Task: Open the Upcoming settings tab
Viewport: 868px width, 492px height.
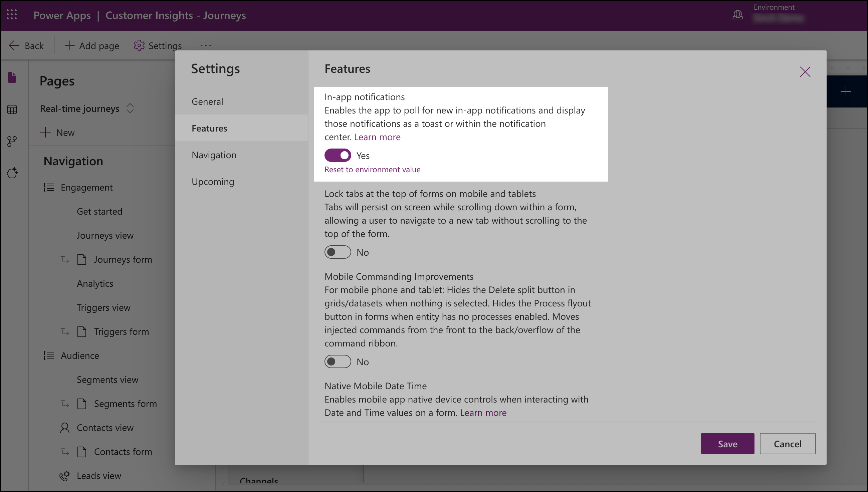Action: click(241, 182)
